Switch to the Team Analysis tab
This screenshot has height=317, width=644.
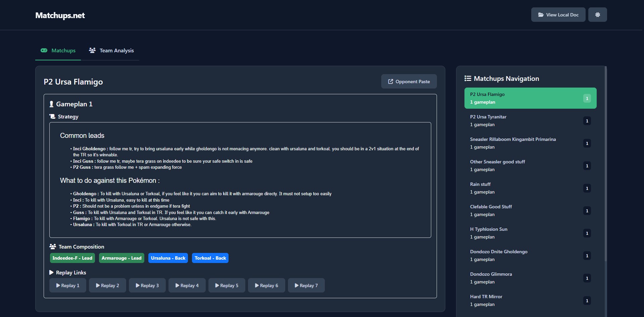111,50
